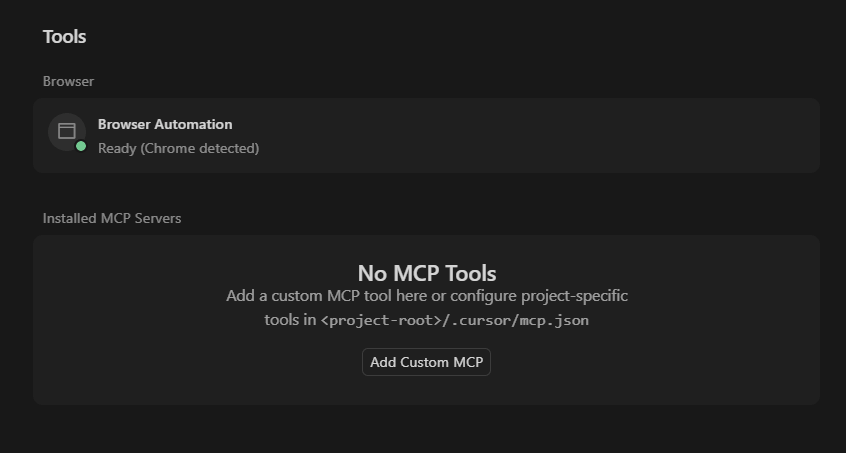Click the word 'Servers' in section label
The image size is (846, 453).
click(158, 218)
